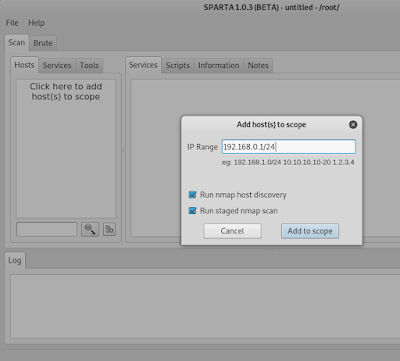Open the Notes tab

pyautogui.click(x=258, y=66)
